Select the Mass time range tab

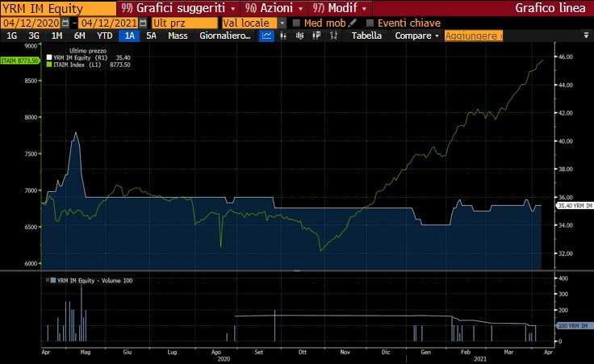(x=178, y=36)
